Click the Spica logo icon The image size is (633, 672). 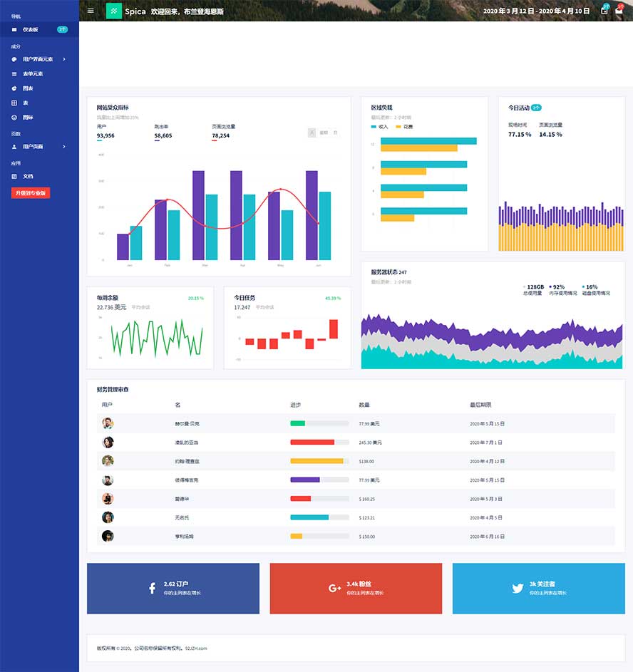[x=114, y=11]
